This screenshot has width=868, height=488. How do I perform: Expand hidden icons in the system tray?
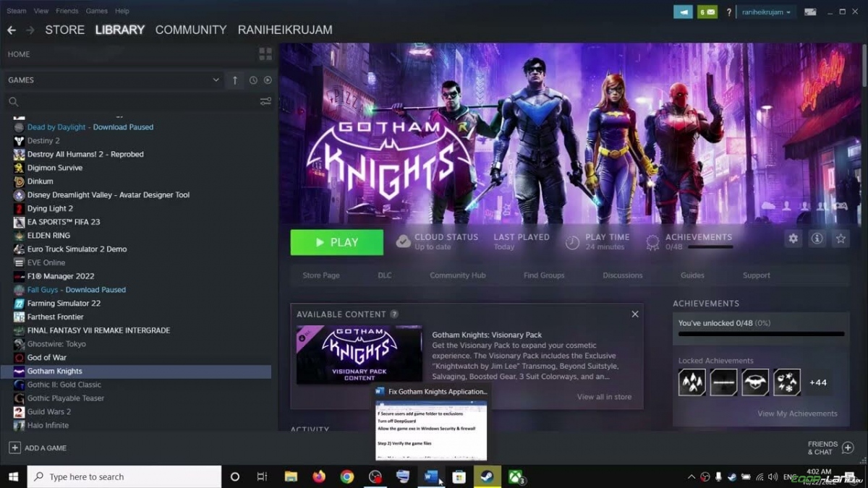(x=691, y=477)
